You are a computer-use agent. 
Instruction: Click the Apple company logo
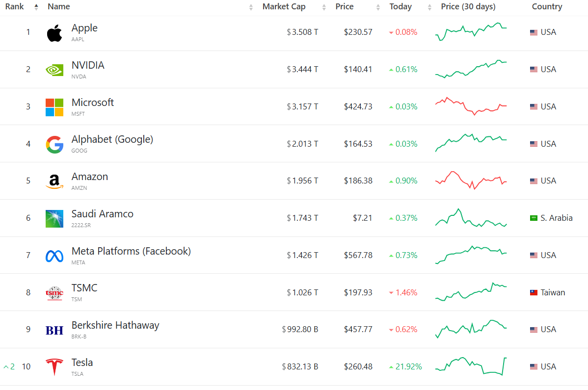click(54, 33)
